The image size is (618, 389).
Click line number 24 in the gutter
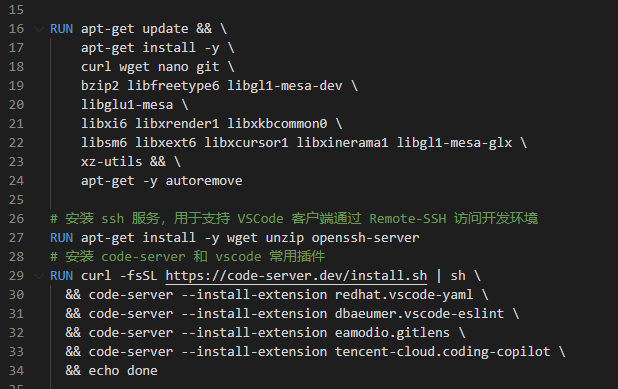(16, 181)
